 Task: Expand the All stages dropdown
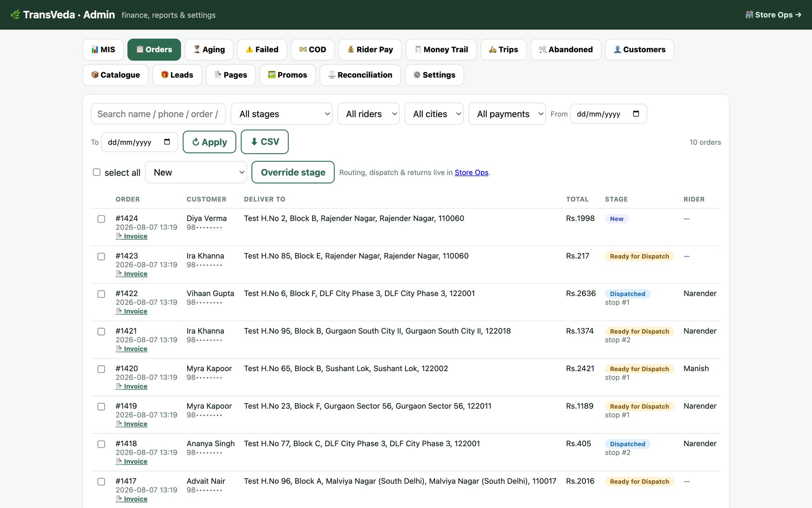click(281, 114)
